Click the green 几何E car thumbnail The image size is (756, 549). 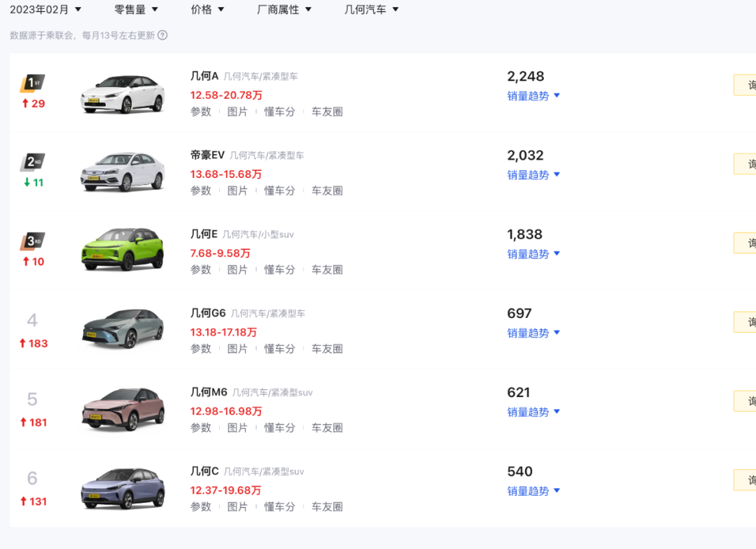[123, 250]
